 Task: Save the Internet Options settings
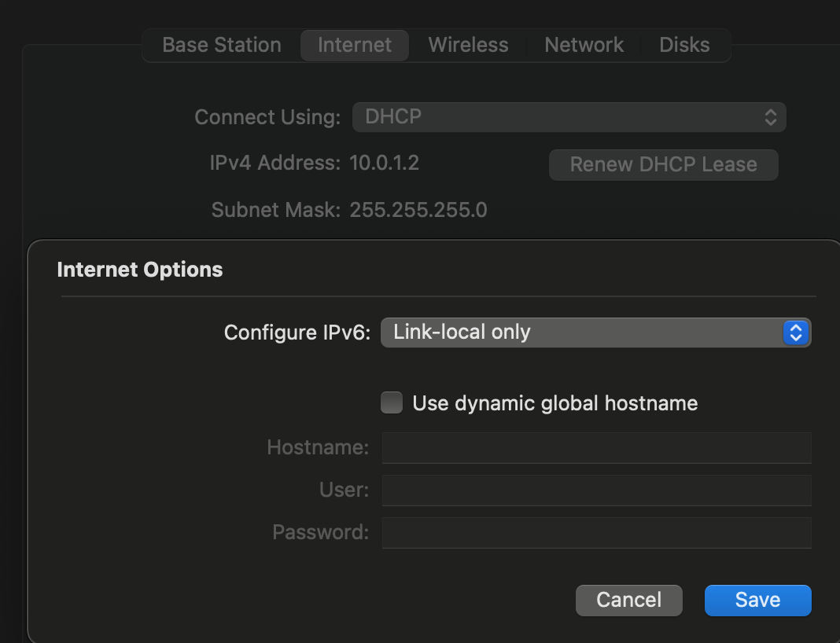757,600
